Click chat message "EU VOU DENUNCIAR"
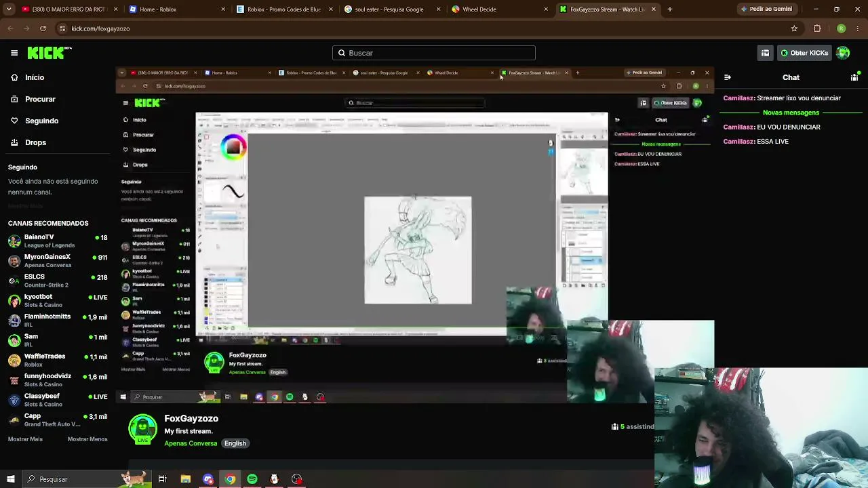The height and width of the screenshot is (488, 868). 789,127
